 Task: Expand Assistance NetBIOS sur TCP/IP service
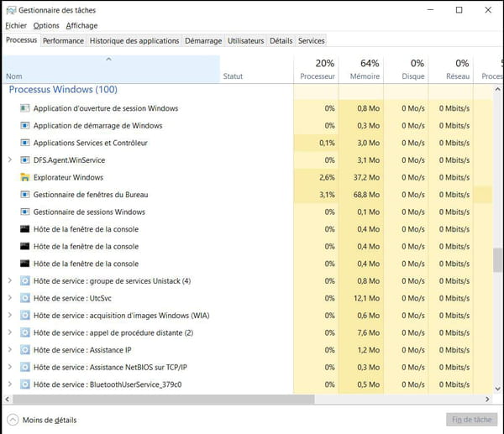click(10, 367)
